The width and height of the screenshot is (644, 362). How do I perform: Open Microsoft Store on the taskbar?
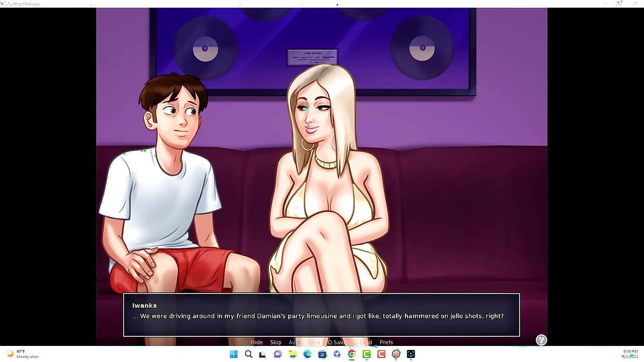click(x=322, y=354)
